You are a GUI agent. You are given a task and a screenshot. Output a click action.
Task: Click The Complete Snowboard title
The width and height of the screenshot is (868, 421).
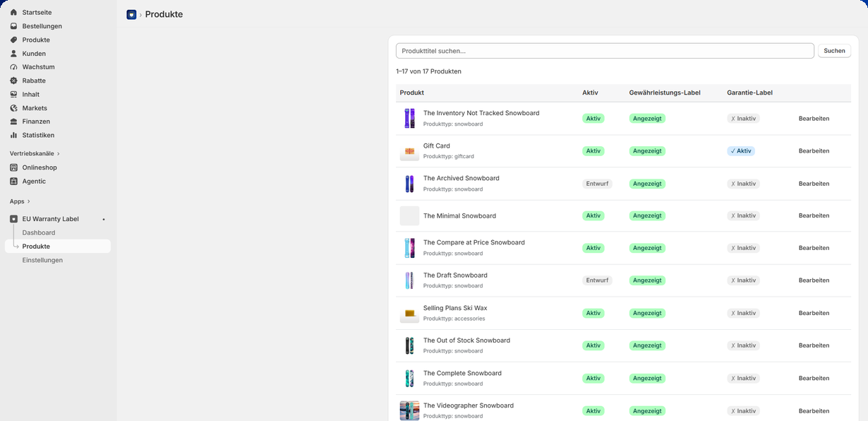(462, 373)
